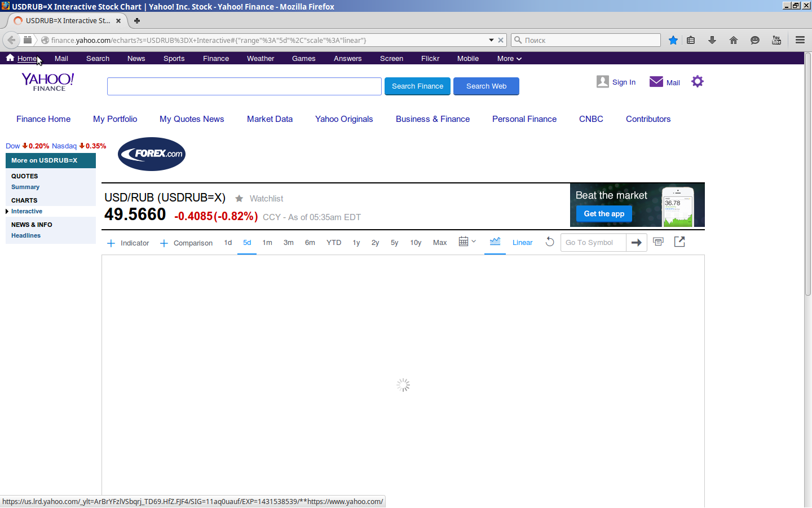Select the 1y chart range

tap(356, 243)
